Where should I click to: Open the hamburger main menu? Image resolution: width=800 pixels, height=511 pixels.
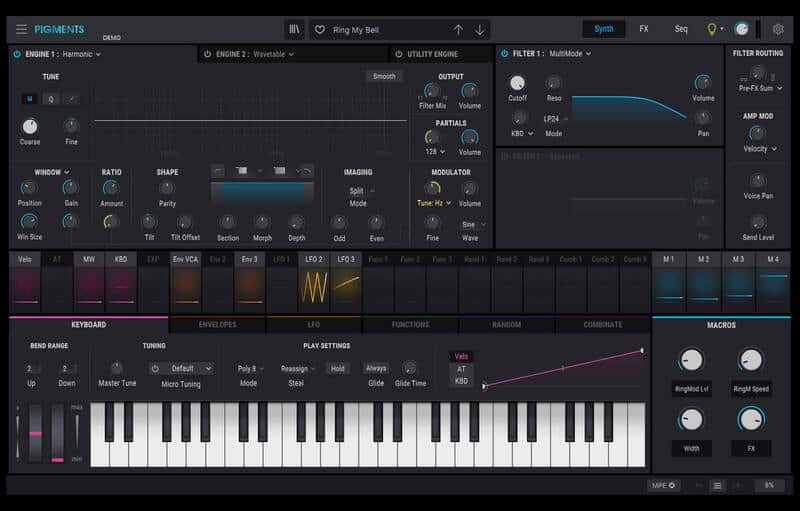point(21,29)
